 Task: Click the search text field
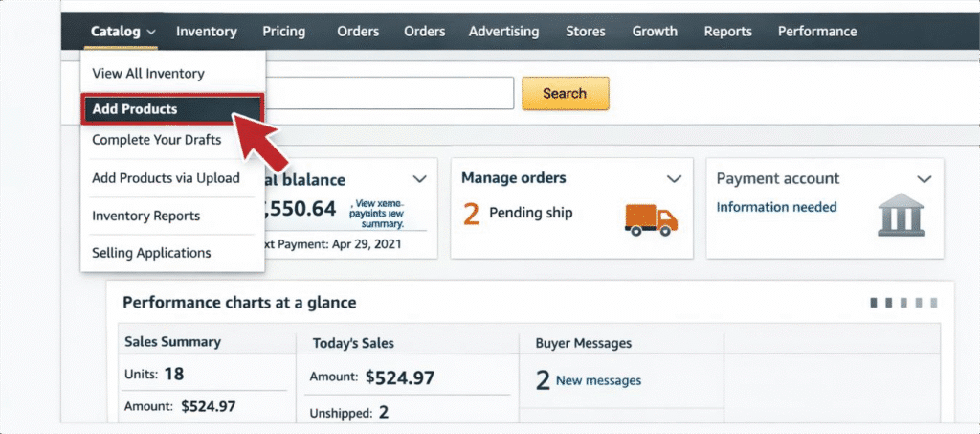390,93
